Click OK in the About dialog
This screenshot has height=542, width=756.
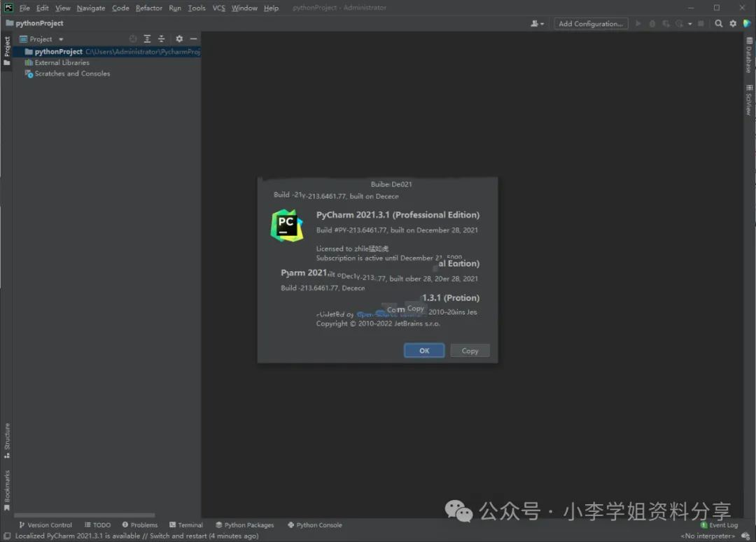click(x=424, y=351)
